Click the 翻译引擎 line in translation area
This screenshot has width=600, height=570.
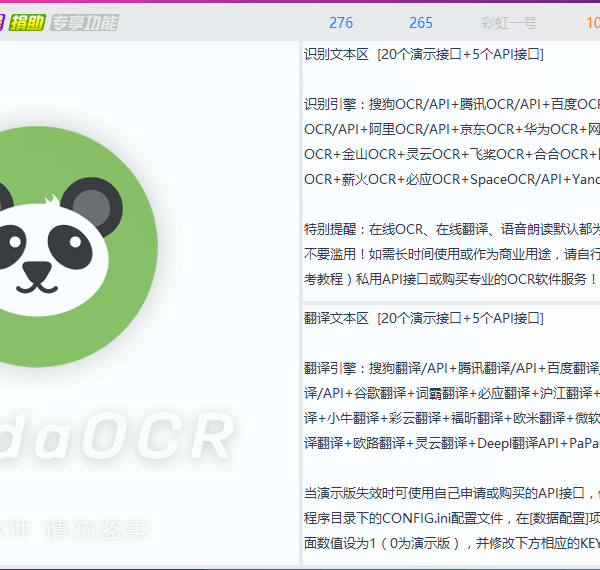pos(452,368)
